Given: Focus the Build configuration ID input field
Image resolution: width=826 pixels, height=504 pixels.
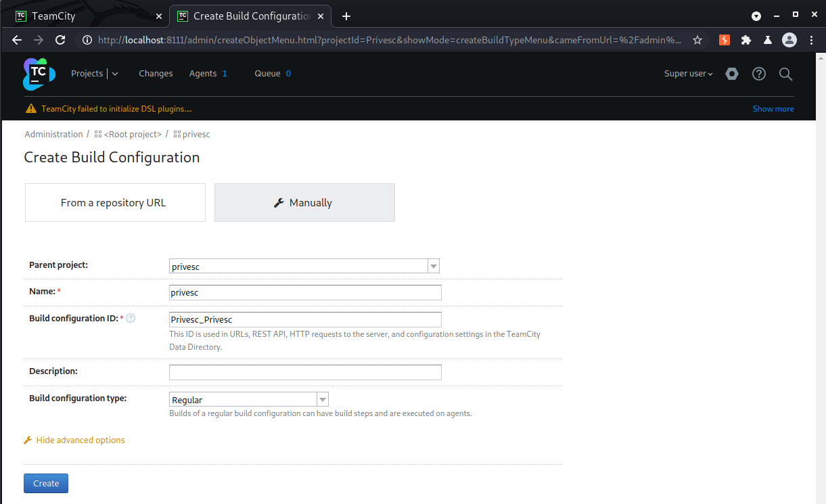Looking at the screenshot, I should pos(305,319).
